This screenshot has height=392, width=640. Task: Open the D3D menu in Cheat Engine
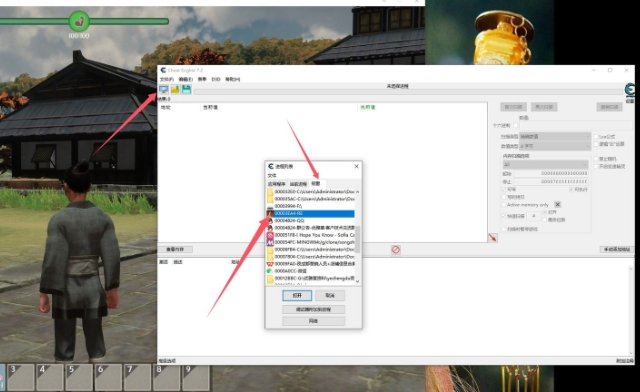pyautogui.click(x=216, y=79)
